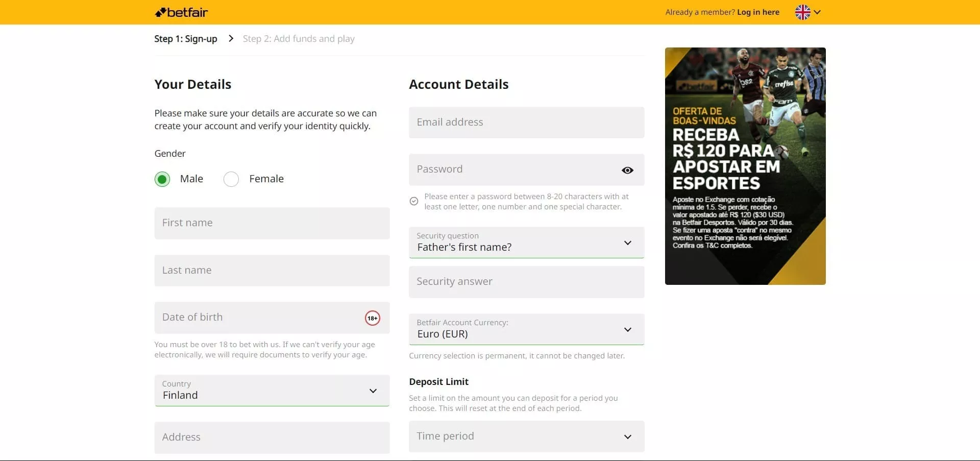The height and width of the screenshot is (461, 980).
Task: Click into the Security answer field
Action: (x=526, y=282)
